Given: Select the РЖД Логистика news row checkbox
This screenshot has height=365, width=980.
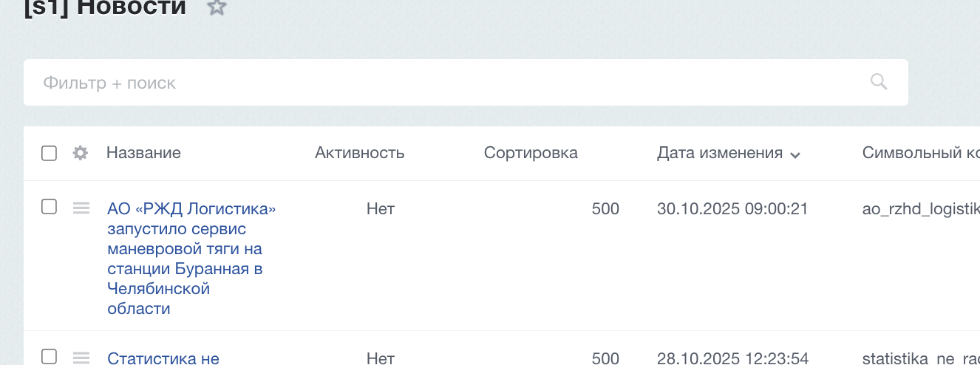Looking at the screenshot, I should [49, 207].
